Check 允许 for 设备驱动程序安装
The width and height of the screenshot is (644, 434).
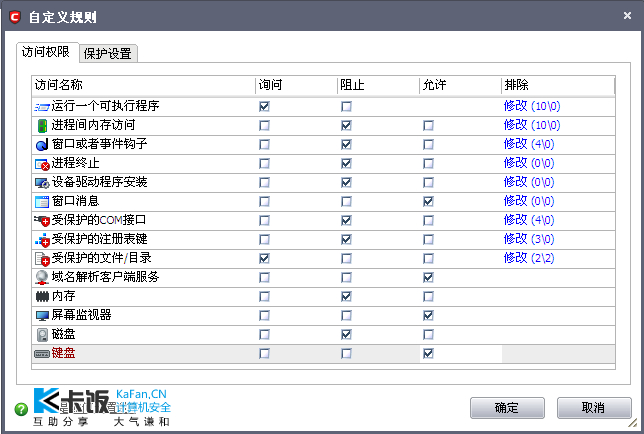tap(428, 183)
